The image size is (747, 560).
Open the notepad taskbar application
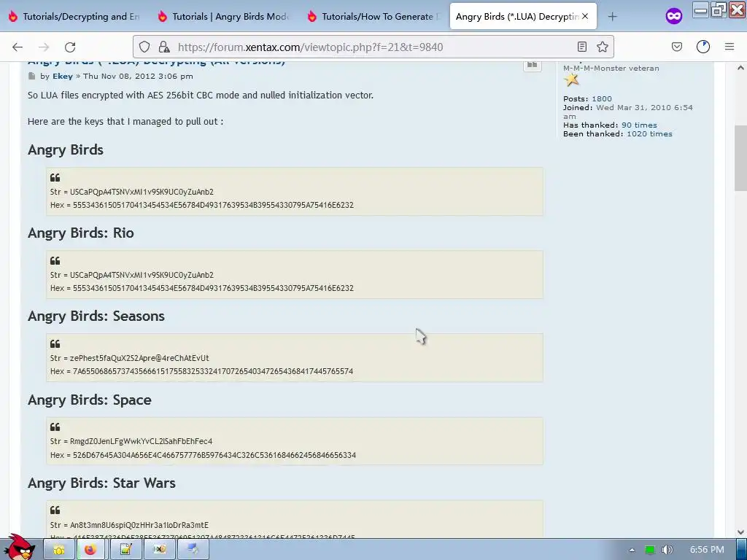(125, 550)
